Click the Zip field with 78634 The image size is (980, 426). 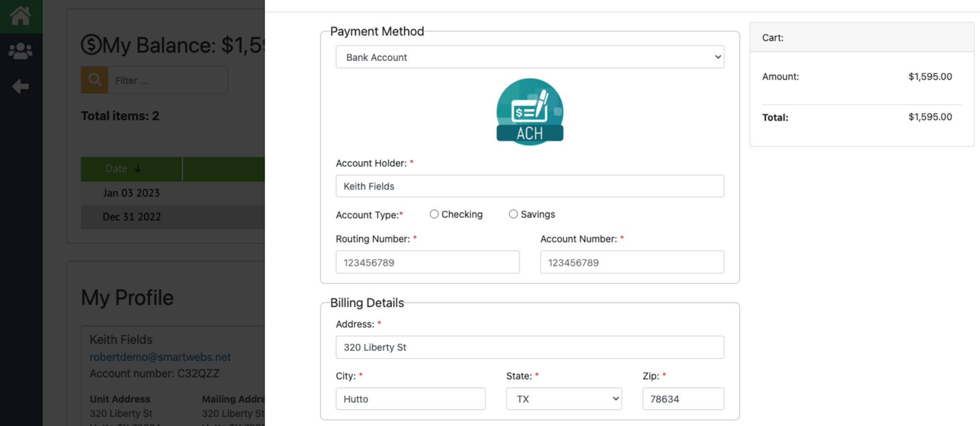(x=683, y=399)
